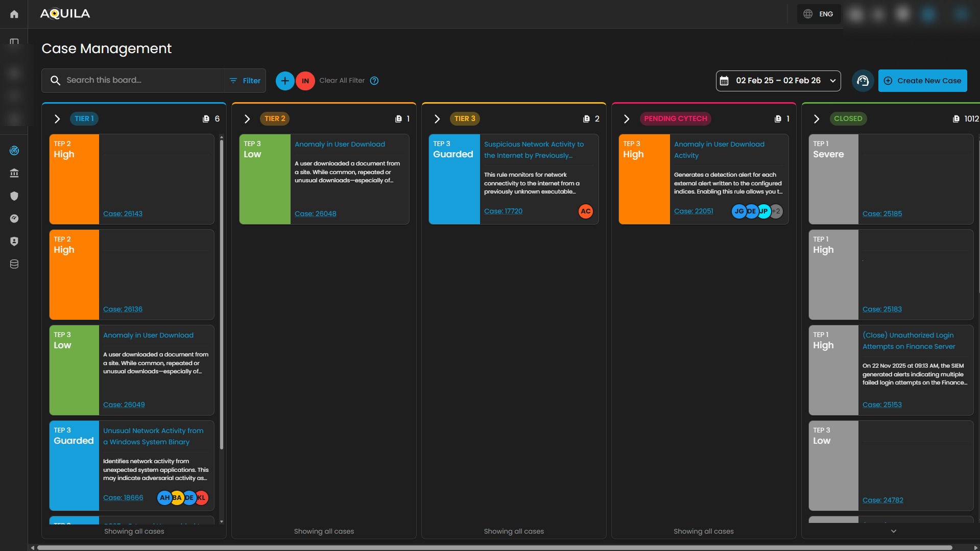
Task: Toggle the red IN filter badge
Action: coord(305,81)
